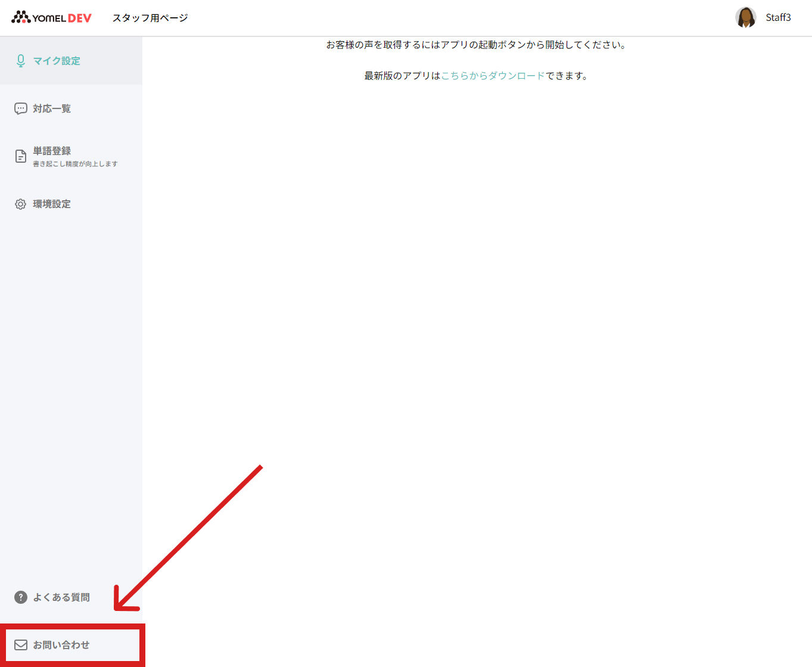Click the document icon for word registration
This screenshot has height=667, width=812.
[21, 156]
